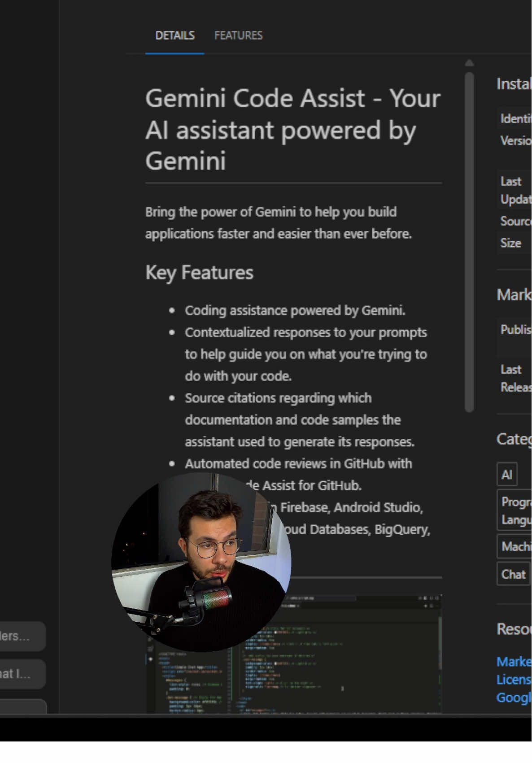532x763 pixels.
Task: Open the License resource link
Action: 514,680
